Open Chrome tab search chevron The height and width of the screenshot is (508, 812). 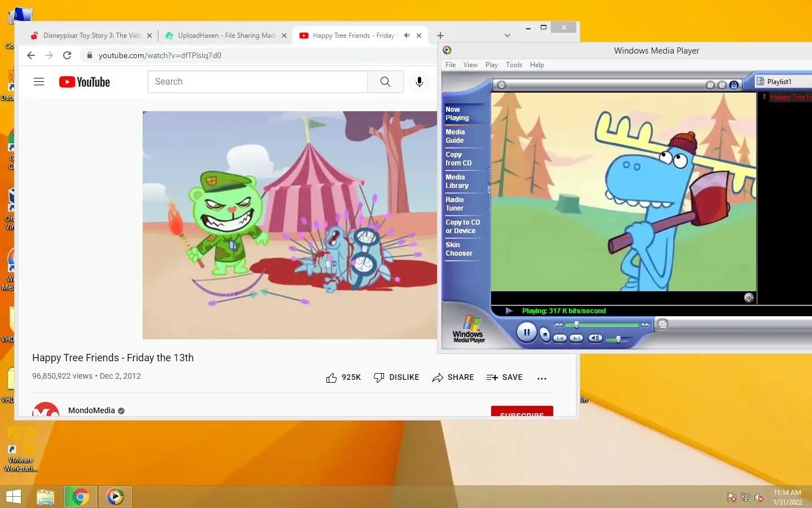pyautogui.click(x=507, y=36)
